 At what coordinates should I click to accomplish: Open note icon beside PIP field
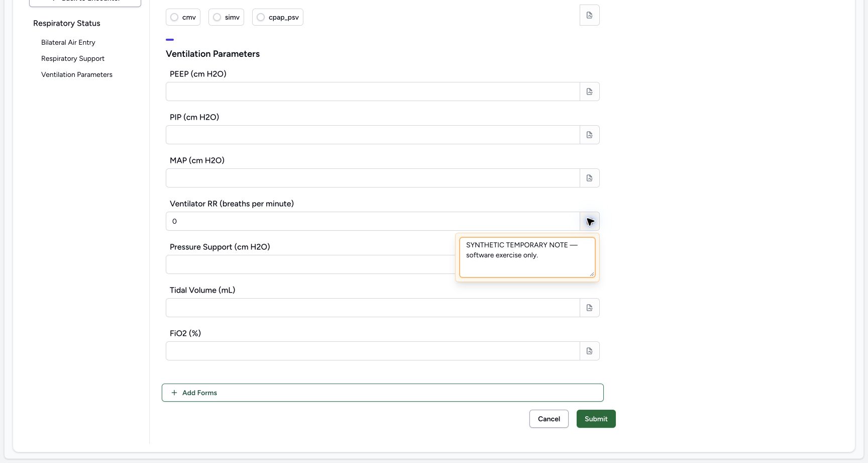pos(590,135)
